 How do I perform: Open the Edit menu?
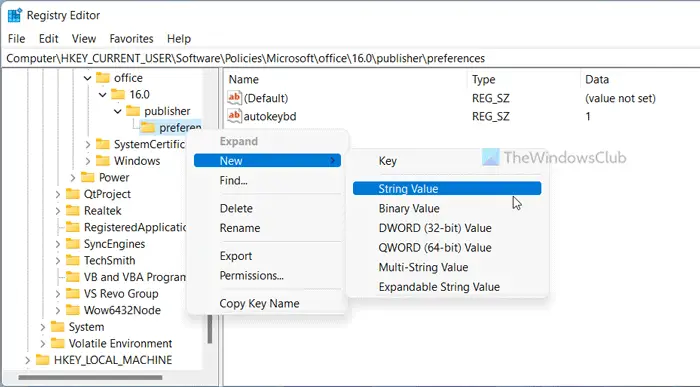click(x=49, y=39)
